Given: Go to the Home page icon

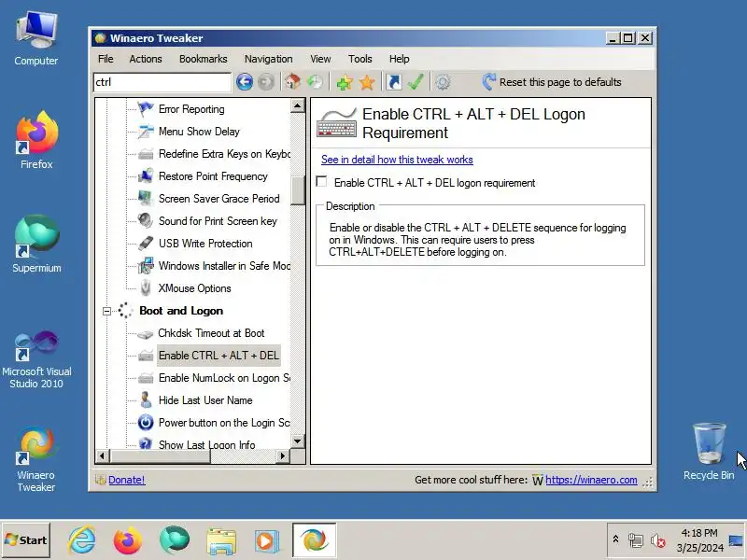Looking at the screenshot, I should pos(292,82).
